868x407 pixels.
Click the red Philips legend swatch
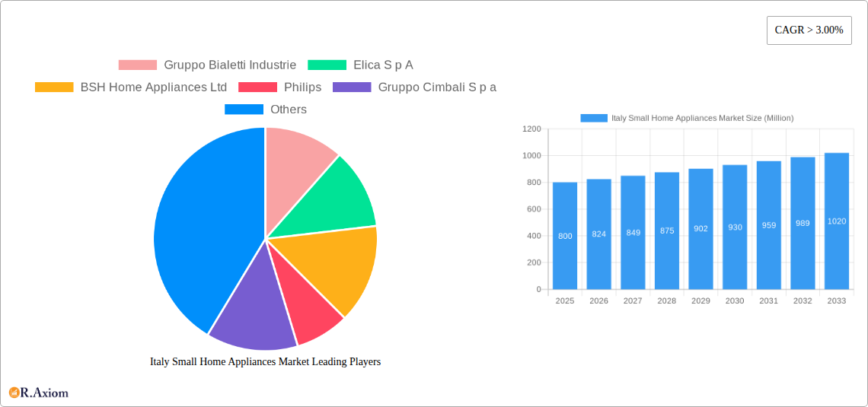click(x=258, y=87)
